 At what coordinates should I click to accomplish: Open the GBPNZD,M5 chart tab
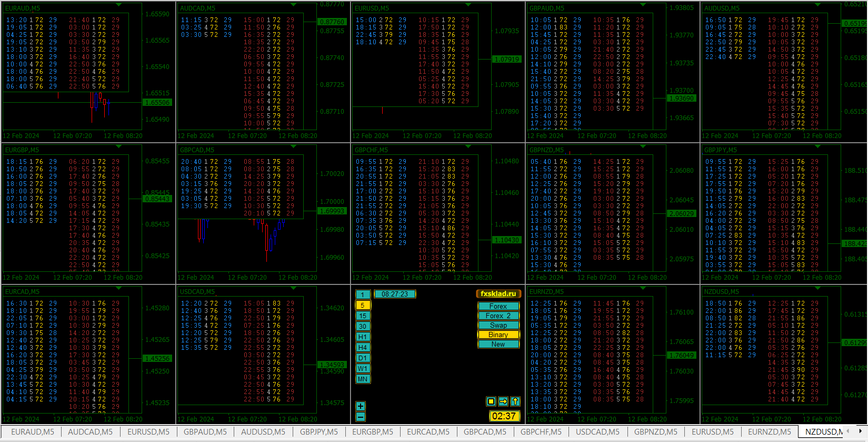(656, 432)
